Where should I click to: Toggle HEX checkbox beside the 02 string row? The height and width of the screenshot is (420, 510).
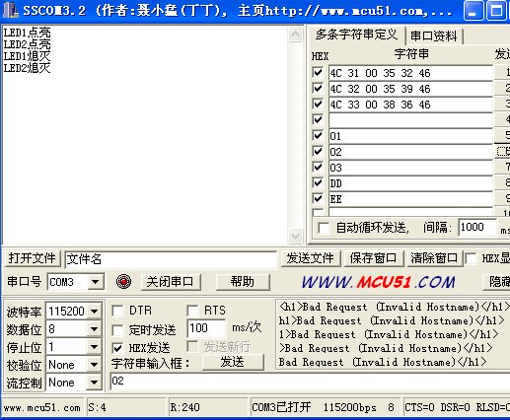[318, 151]
